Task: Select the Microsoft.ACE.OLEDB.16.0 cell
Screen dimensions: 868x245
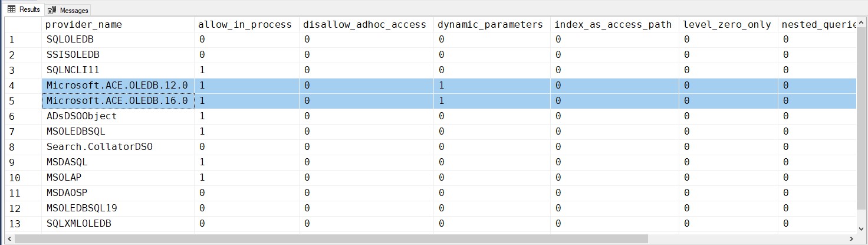Action: click(118, 101)
